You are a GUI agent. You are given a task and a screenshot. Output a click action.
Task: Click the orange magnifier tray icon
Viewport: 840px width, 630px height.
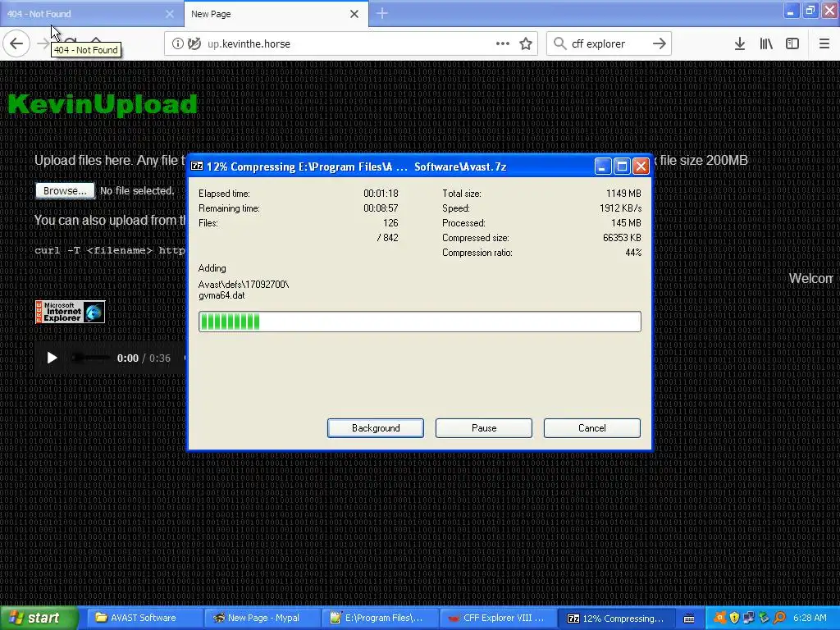click(779, 618)
